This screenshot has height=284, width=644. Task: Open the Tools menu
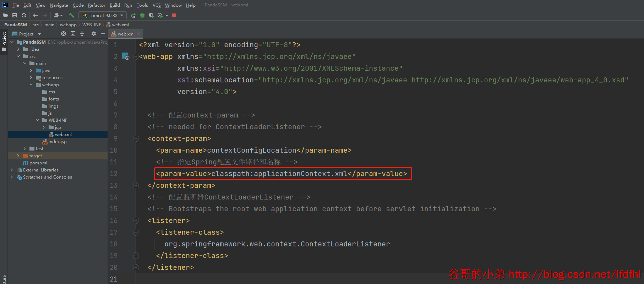pos(142,5)
